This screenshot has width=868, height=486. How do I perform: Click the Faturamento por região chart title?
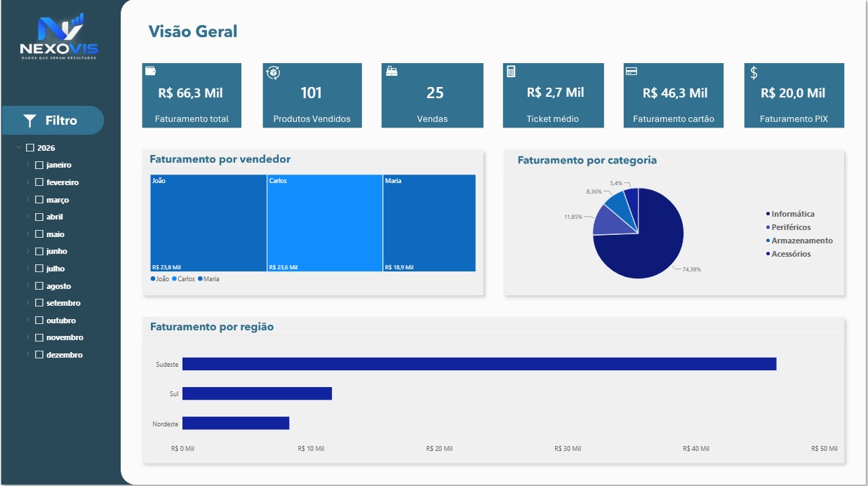click(212, 327)
